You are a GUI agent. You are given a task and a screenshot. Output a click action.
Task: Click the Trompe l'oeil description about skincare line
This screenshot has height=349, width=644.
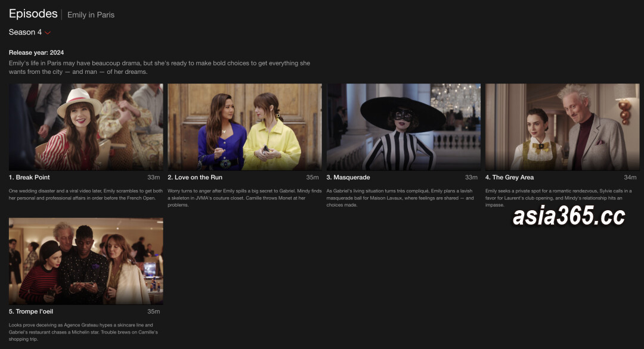click(83, 332)
